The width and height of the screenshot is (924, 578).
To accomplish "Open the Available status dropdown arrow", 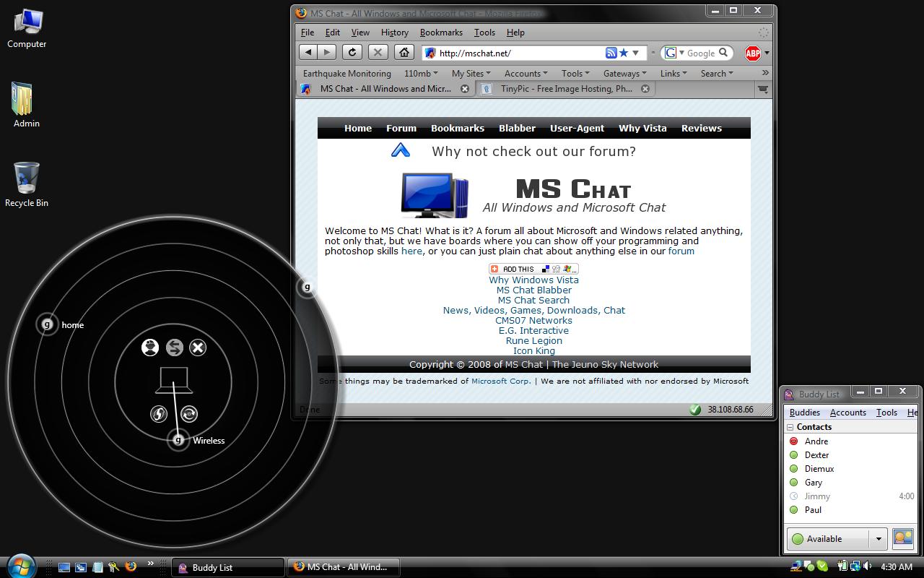I will click(x=879, y=539).
